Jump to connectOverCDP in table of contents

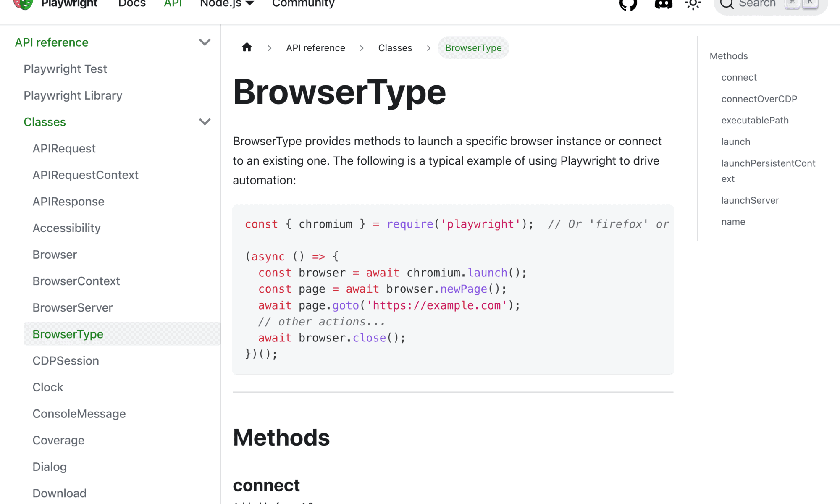(x=759, y=99)
